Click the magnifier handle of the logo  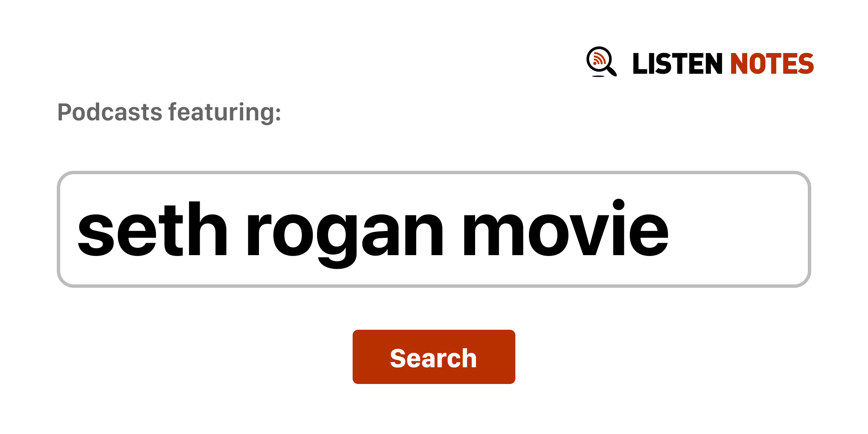tap(612, 70)
